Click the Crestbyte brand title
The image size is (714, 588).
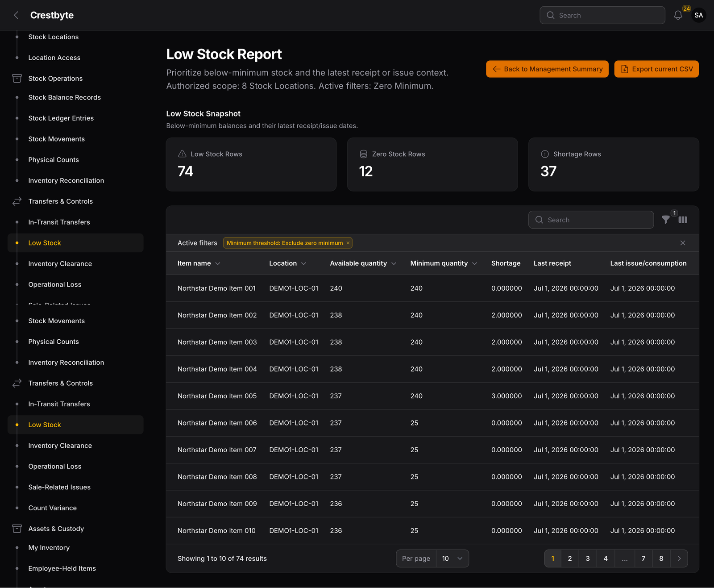click(52, 15)
